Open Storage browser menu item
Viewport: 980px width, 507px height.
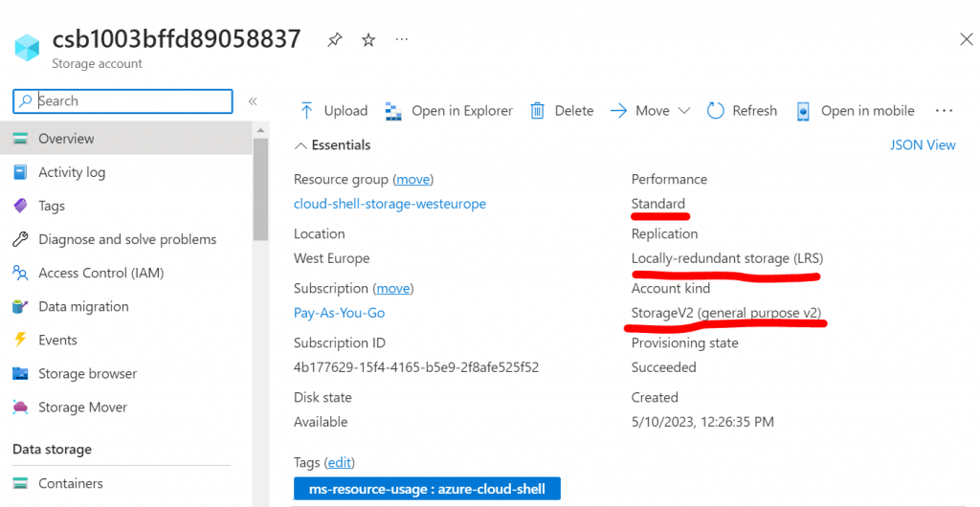87,373
